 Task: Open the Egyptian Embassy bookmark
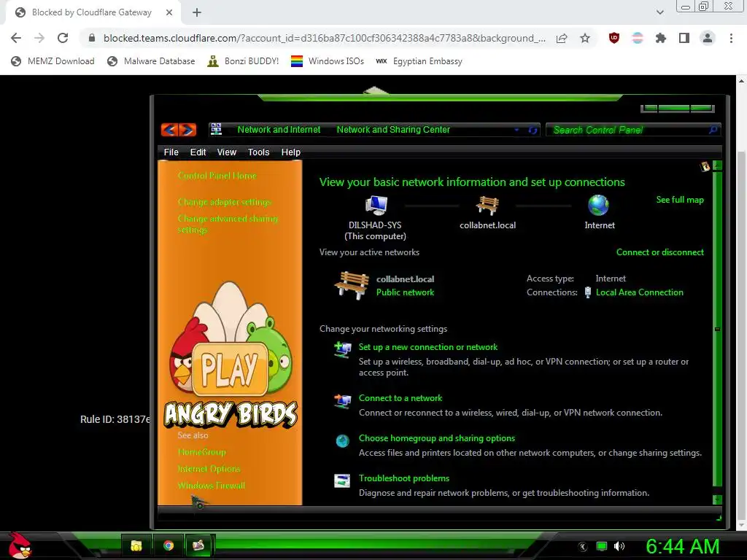coord(419,61)
